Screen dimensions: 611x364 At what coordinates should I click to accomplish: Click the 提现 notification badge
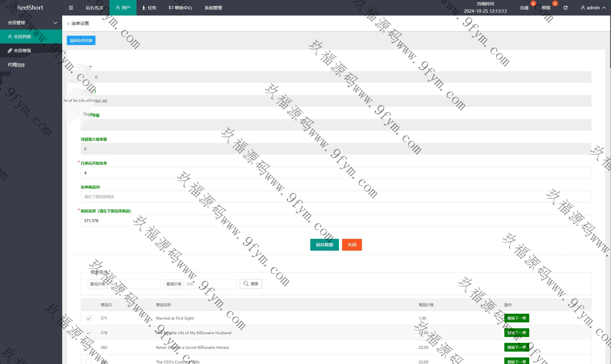pos(555,4)
